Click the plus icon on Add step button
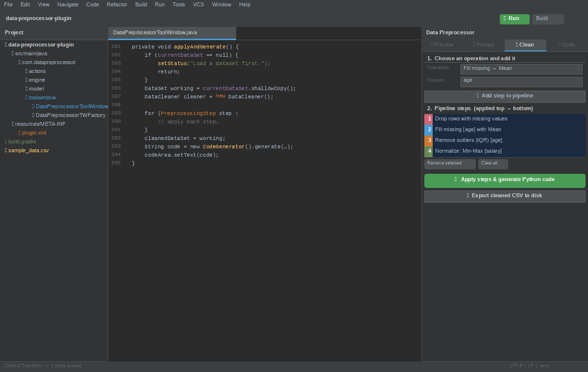Viewport: 588px width, 372px height. (x=477, y=95)
